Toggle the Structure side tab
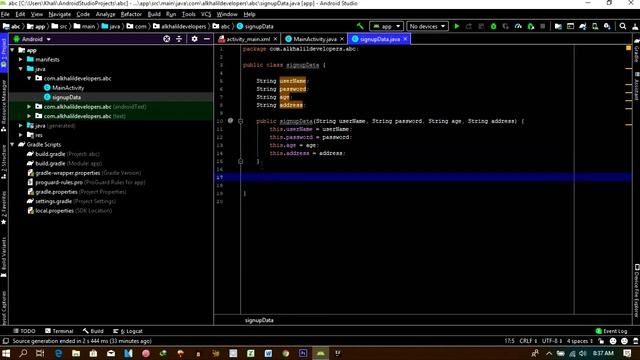This screenshot has height=360, width=640. [4, 162]
